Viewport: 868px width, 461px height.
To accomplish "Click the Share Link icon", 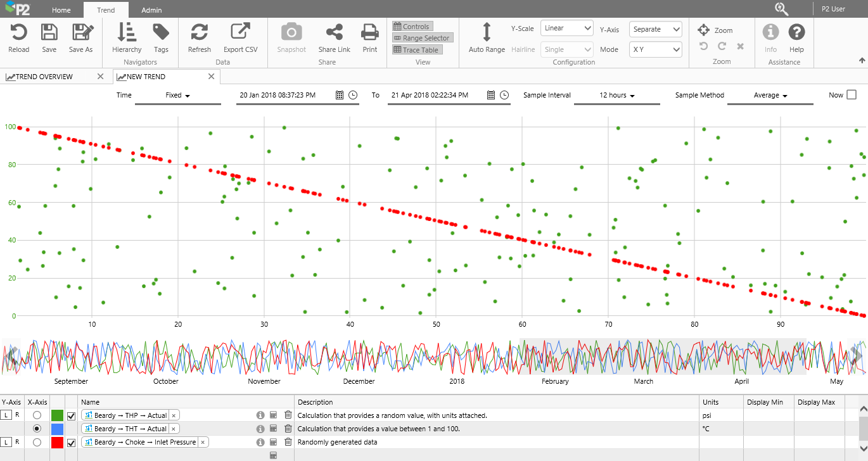I will tap(334, 32).
